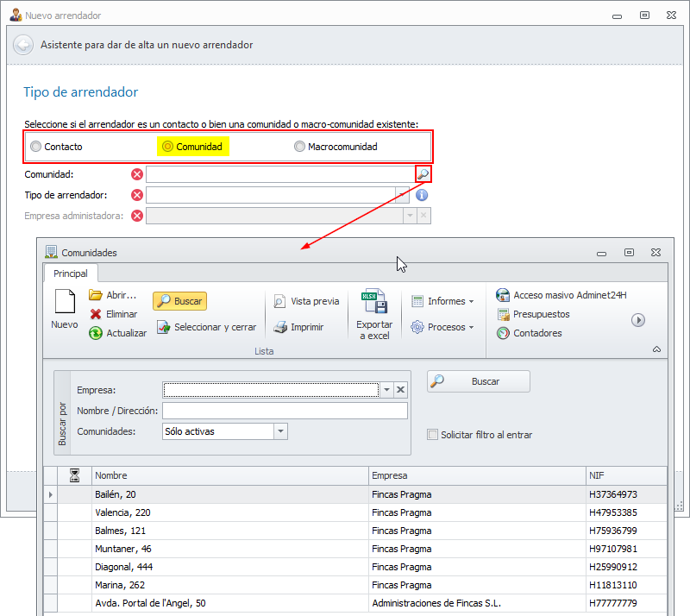Click the Comunidades window title icon
This screenshot has width=690, height=616.
51,252
